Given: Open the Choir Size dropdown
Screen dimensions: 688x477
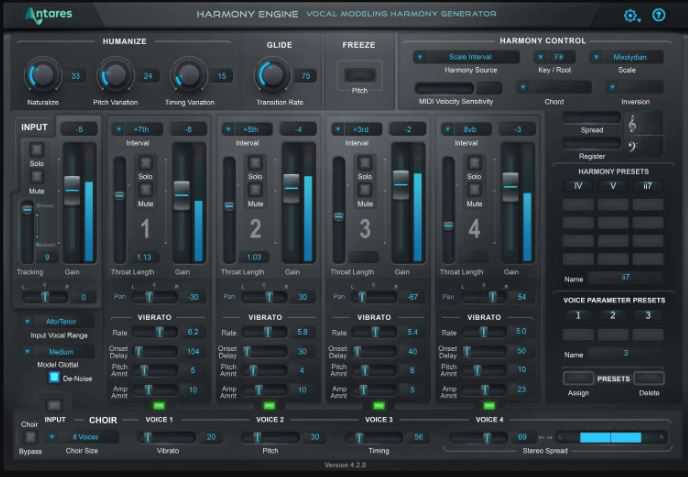Looking at the screenshot, I should pyautogui.click(x=82, y=437).
